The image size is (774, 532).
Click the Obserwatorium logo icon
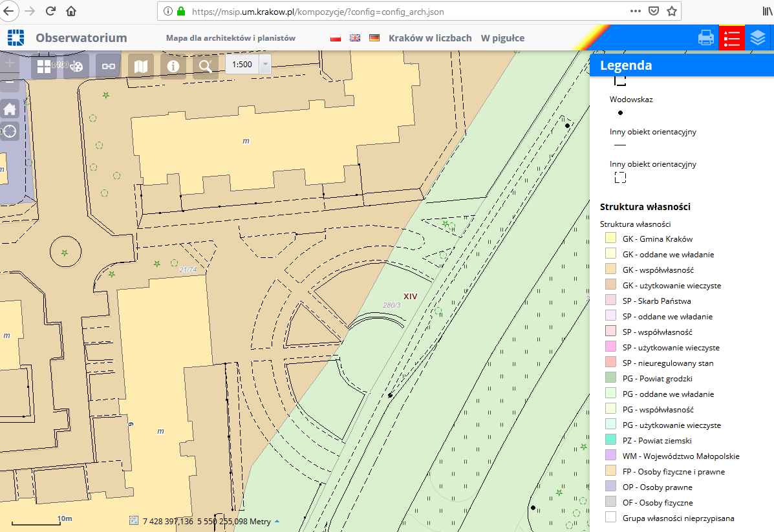[16, 37]
